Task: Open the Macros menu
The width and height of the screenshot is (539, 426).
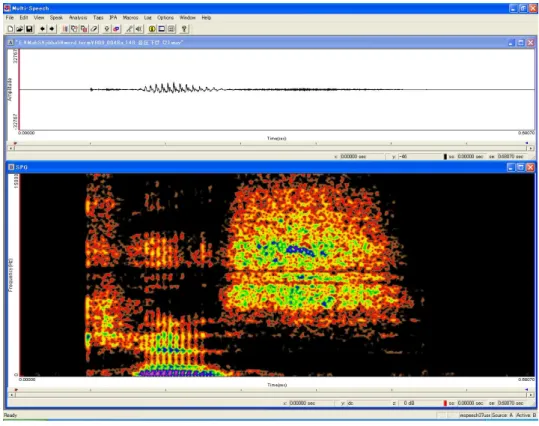Action: (130, 18)
